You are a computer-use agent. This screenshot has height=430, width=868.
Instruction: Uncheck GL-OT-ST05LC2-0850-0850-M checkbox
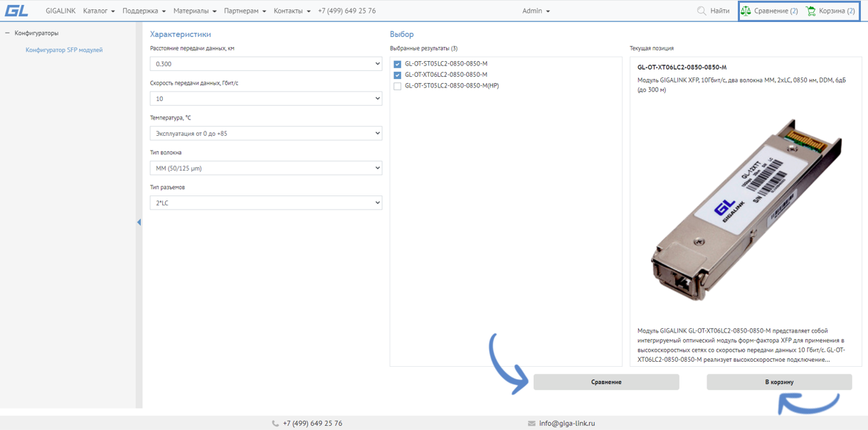398,64
